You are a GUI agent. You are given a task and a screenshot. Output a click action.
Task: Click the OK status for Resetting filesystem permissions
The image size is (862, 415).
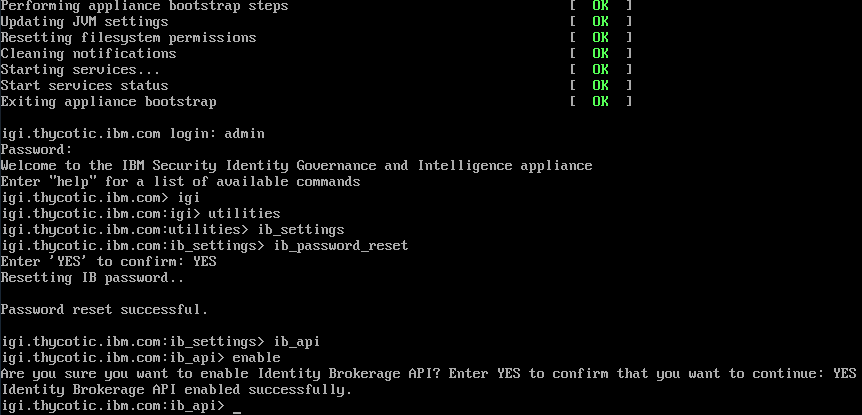[600, 37]
